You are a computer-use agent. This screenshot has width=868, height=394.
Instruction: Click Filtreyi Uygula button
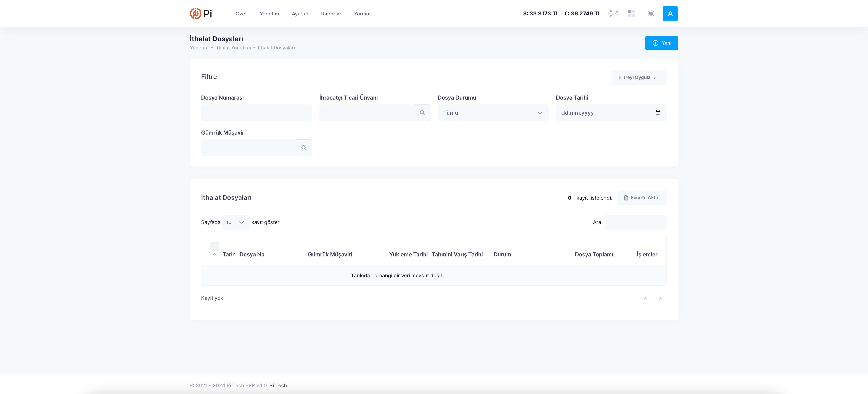click(x=639, y=77)
